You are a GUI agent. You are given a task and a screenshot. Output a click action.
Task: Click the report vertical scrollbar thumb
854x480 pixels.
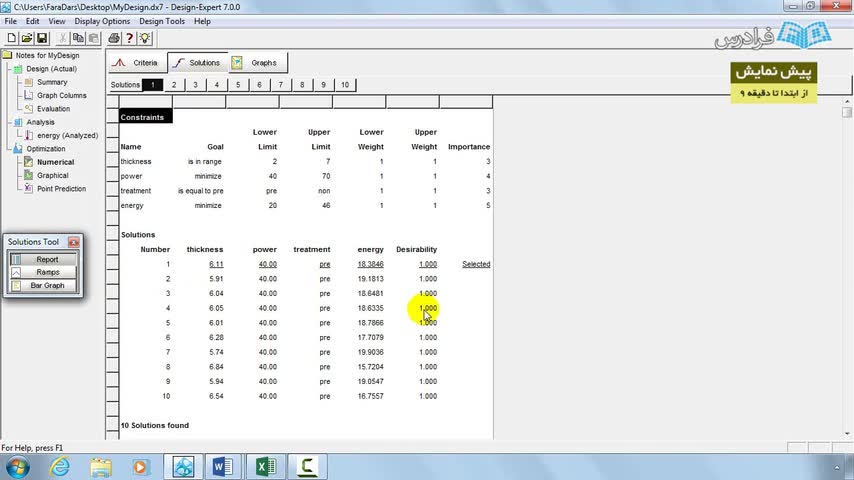[846, 112]
